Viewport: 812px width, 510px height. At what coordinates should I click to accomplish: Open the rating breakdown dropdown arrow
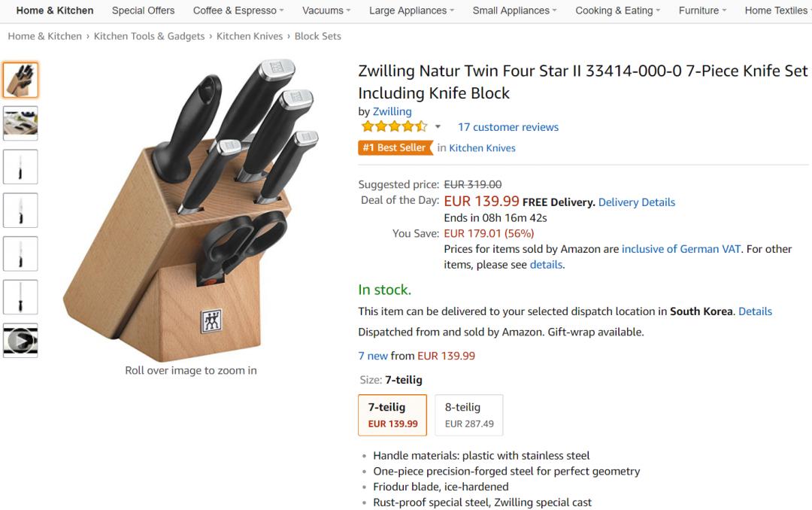[x=438, y=127]
